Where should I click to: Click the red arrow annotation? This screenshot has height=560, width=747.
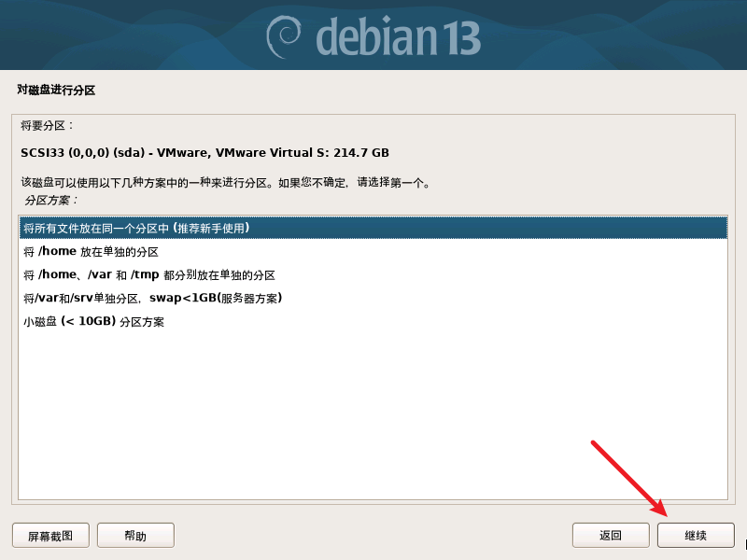[628, 478]
